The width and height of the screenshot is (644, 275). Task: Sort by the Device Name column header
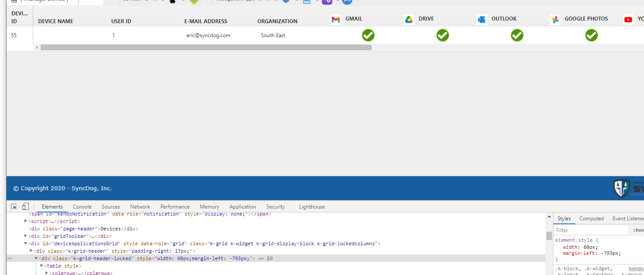point(56,21)
